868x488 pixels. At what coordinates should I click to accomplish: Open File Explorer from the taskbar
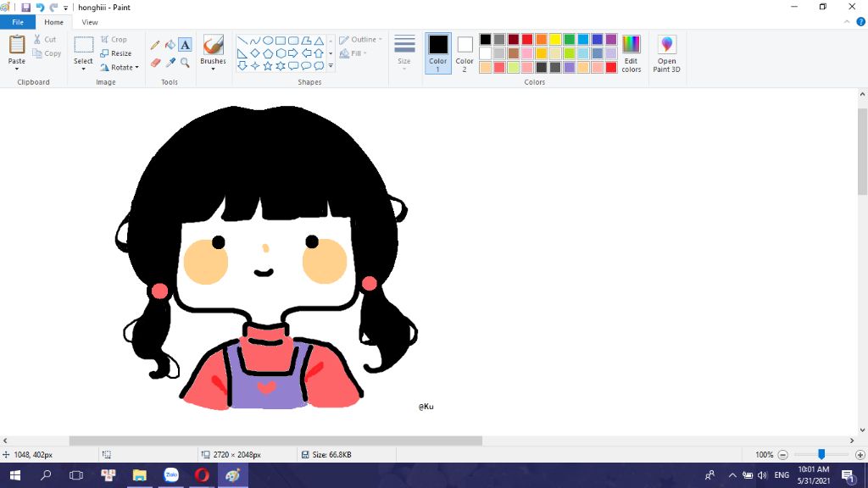pyautogui.click(x=140, y=475)
